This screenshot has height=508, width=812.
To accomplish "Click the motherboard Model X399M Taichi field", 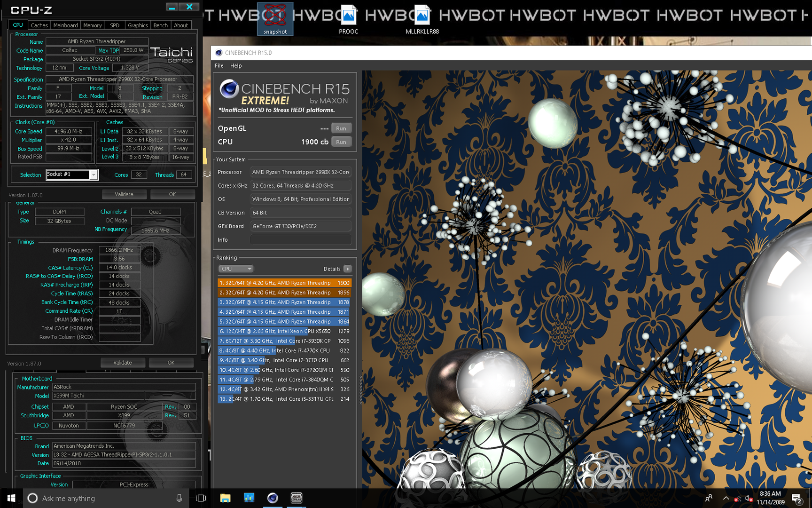I will (x=98, y=396).
